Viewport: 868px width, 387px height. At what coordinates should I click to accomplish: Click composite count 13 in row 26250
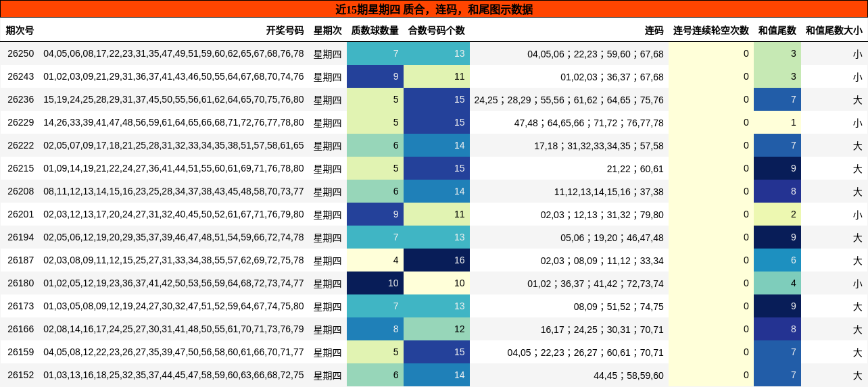437,53
